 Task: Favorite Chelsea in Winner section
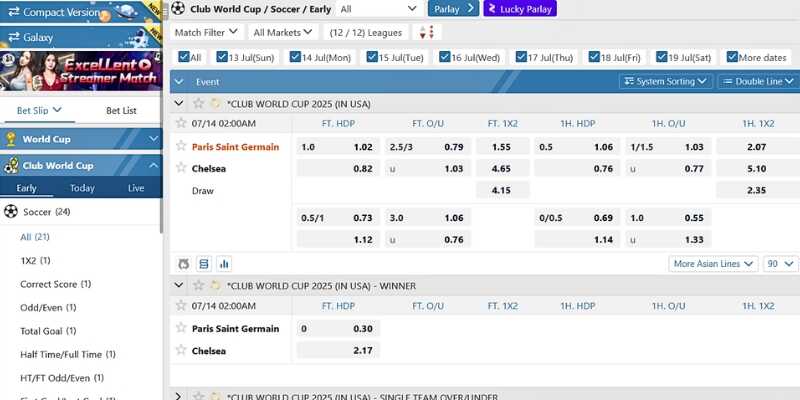[x=181, y=351]
